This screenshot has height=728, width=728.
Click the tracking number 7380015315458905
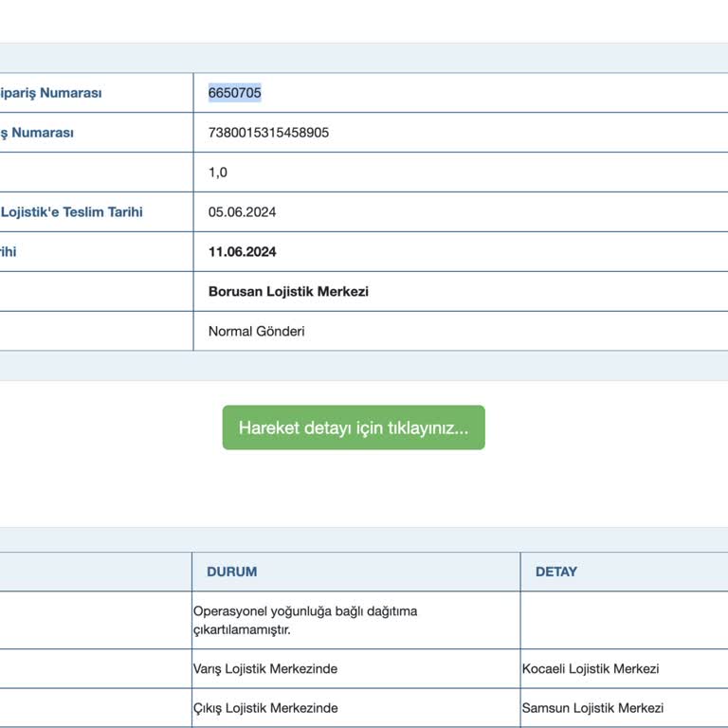click(x=268, y=133)
